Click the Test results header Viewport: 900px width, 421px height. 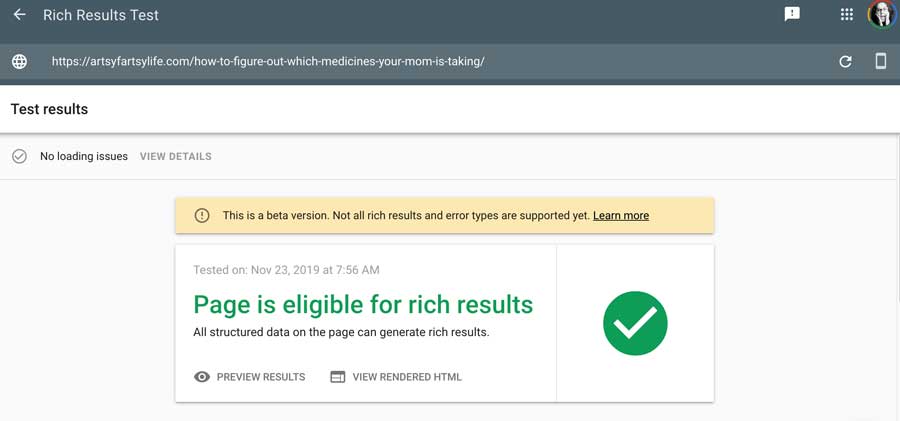[49, 109]
